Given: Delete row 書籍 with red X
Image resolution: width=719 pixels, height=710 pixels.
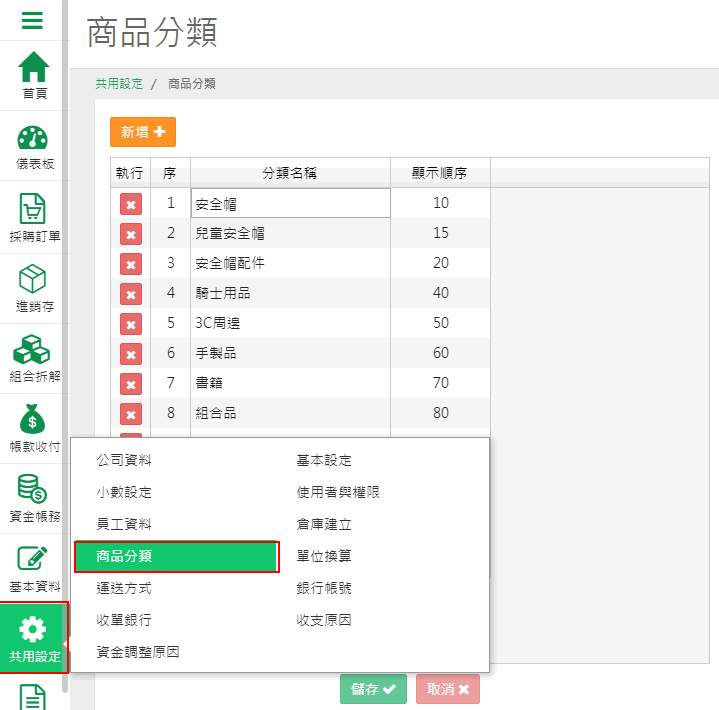Looking at the screenshot, I should [131, 384].
